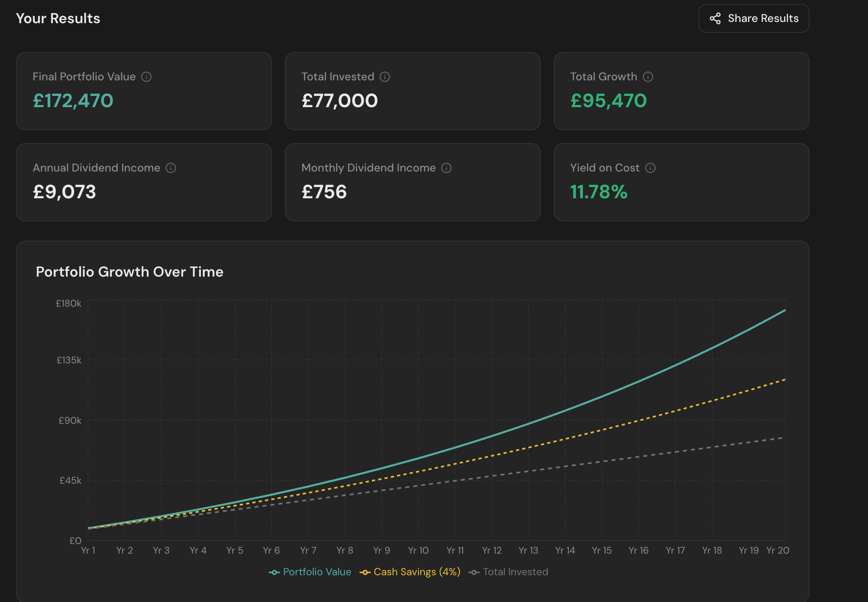The image size is (868, 602).
Task: Click the Yr 20 x-axis label
Action: pyautogui.click(x=778, y=550)
